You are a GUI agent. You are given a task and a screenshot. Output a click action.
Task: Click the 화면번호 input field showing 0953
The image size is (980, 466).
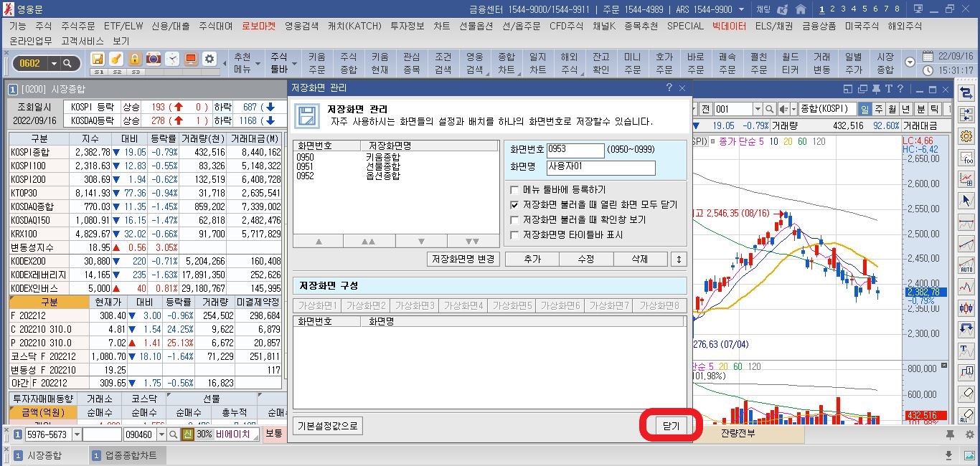pyautogui.click(x=575, y=151)
